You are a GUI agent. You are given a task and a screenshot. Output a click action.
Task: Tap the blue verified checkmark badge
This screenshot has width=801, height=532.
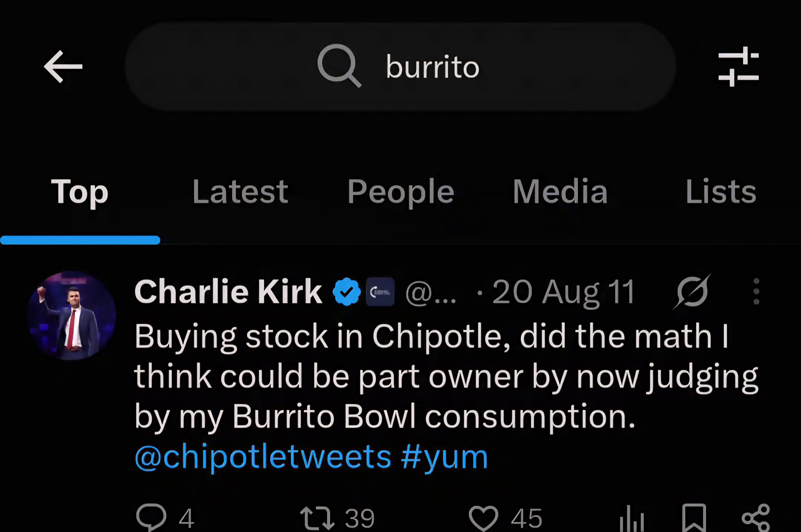(347, 291)
